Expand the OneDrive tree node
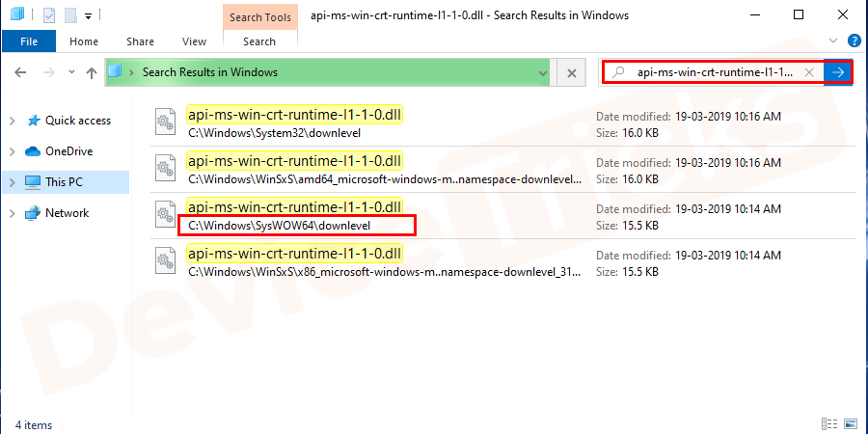 13,151
